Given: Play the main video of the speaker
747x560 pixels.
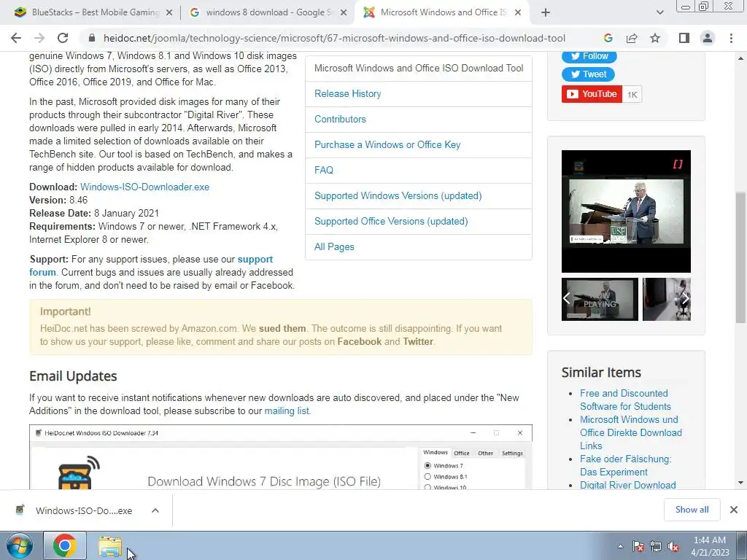Looking at the screenshot, I should click(x=626, y=211).
